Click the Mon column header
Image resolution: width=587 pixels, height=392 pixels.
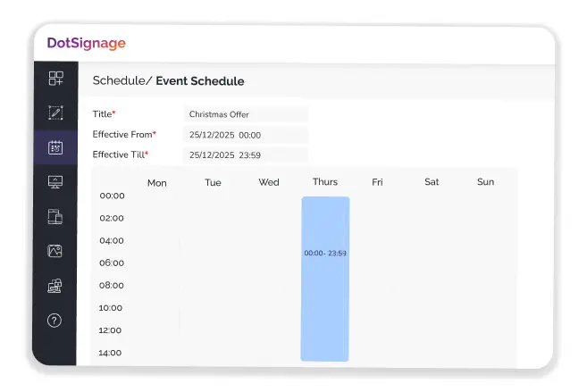point(157,183)
